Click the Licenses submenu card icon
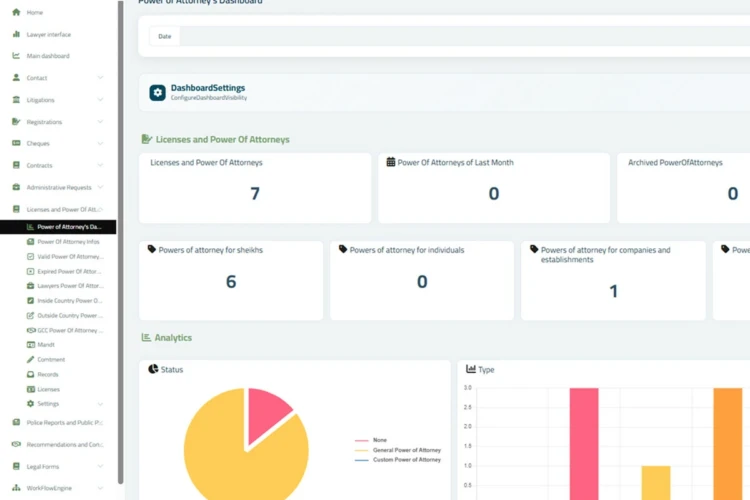 click(31, 389)
